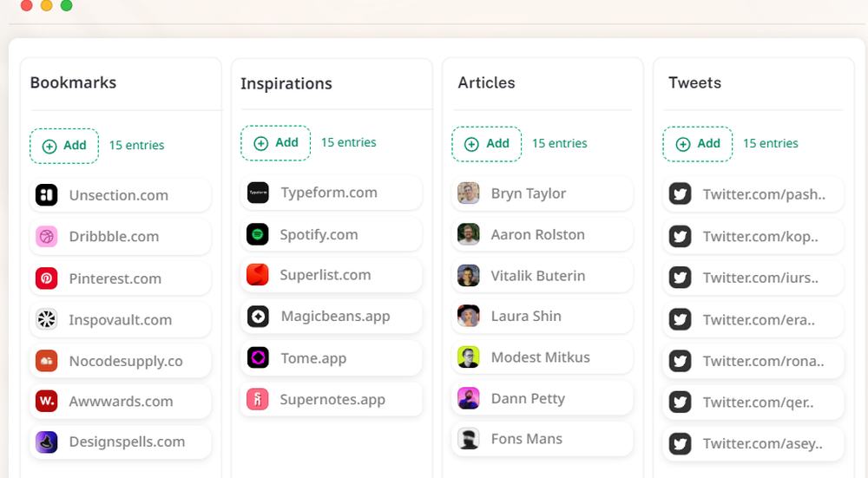Click the red Pinterest logo icon
Image resolution: width=868 pixels, height=478 pixels.
pos(46,278)
